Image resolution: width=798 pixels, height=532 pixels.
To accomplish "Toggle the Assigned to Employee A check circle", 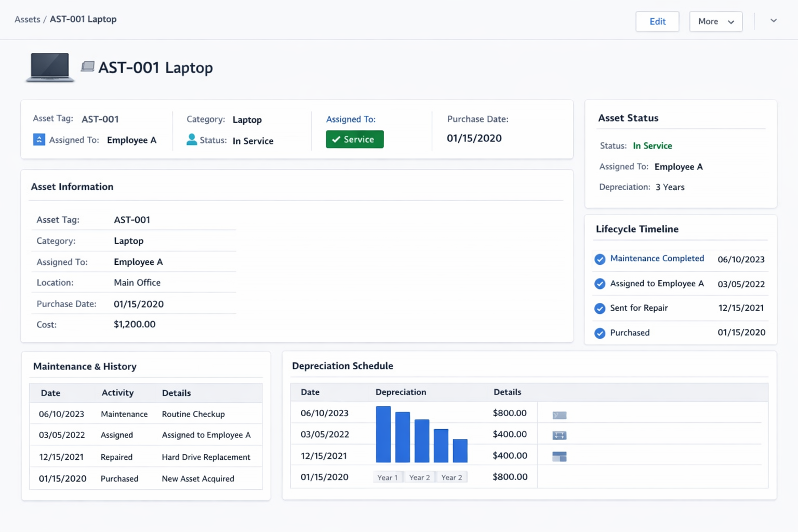I will [600, 284].
